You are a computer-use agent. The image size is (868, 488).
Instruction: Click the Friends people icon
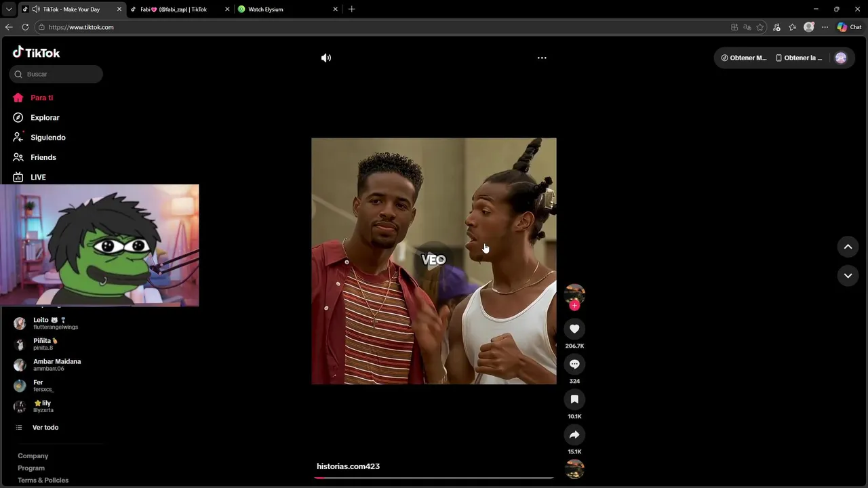click(18, 157)
